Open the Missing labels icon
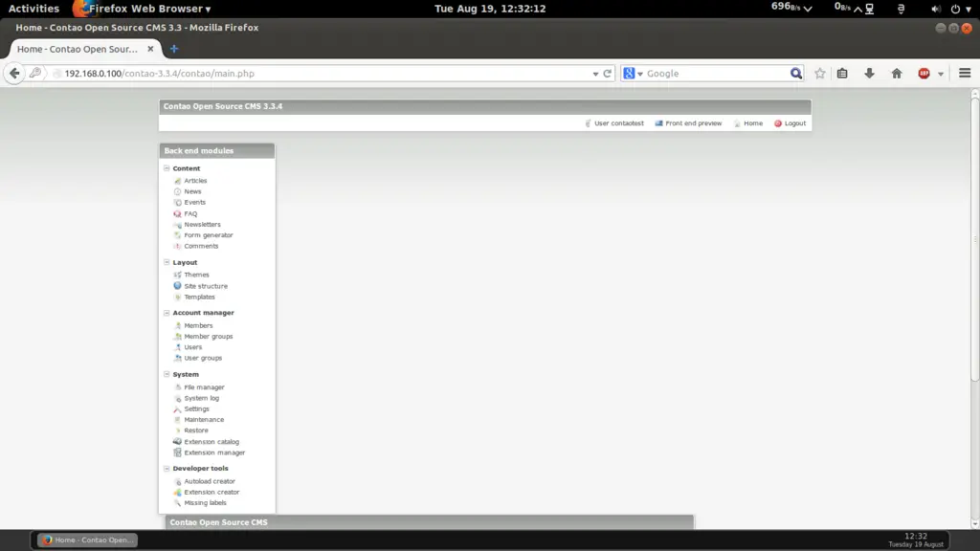This screenshot has height=551, width=980. pos(177,503)
